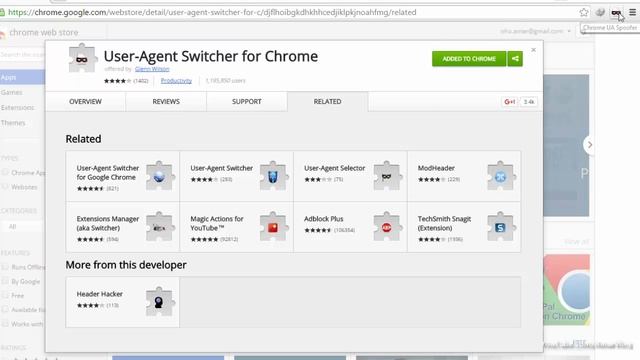The width and height of the screenshot is (640, 360).
Task: Click the TechSmith Snagit icon
Action: click(501, 227)
